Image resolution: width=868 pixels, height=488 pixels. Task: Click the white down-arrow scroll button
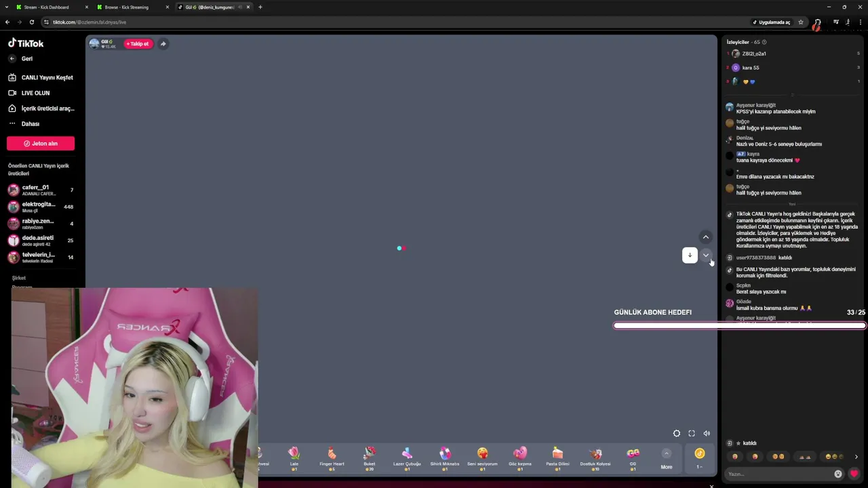pyautogui.click(x=690, y=256)
